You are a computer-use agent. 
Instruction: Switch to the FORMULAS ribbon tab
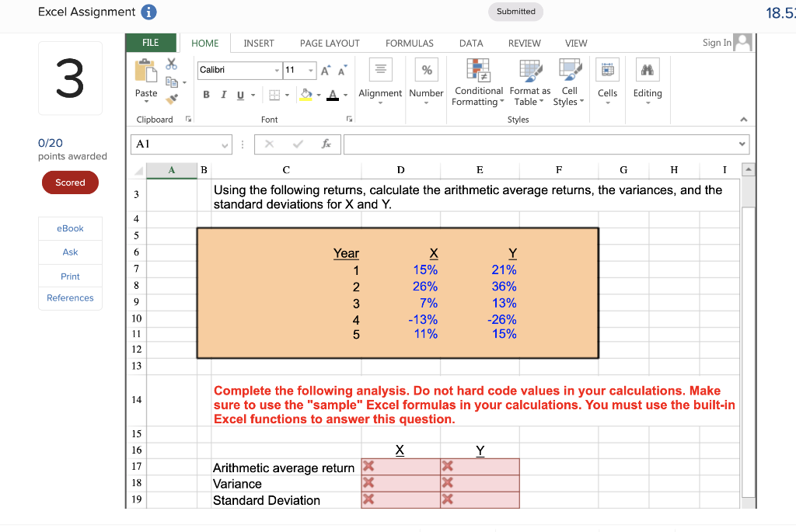pyautogui.click(x=410, y=43)
